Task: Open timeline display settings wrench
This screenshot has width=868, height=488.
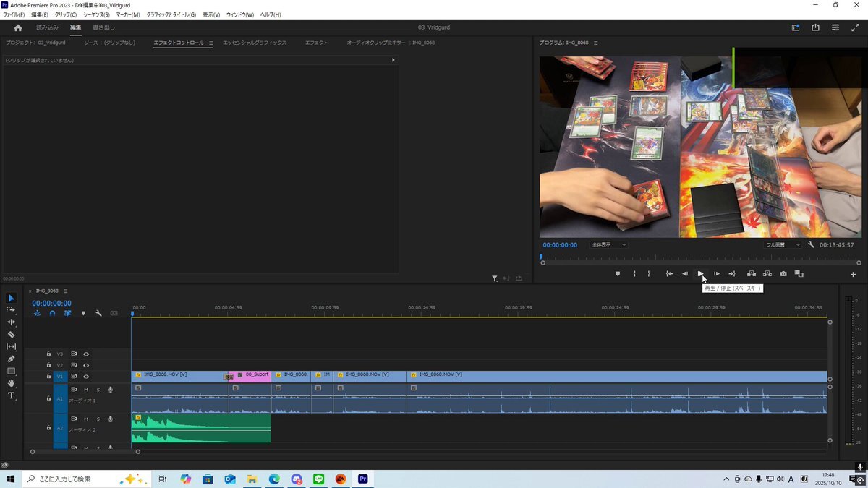Action: [x=98, y=313]
